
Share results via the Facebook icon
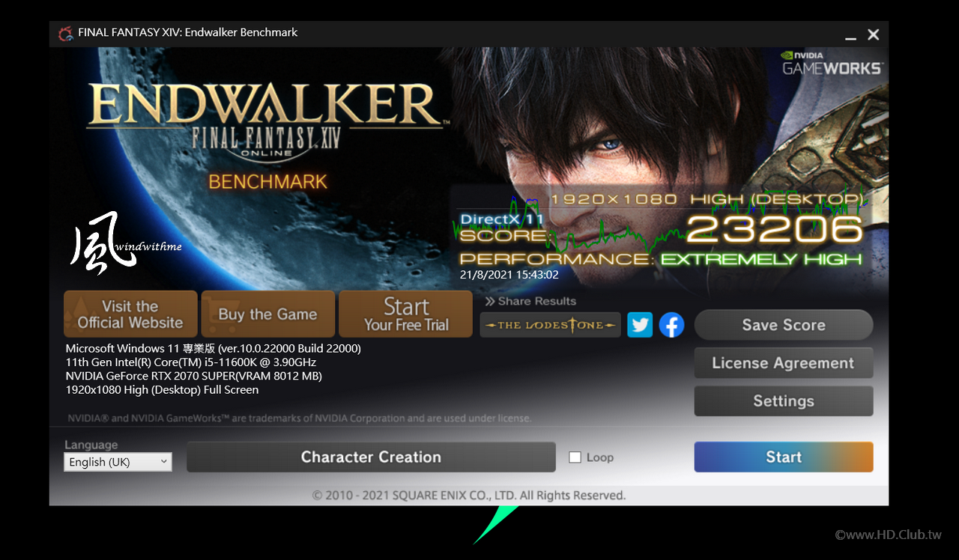671,325
